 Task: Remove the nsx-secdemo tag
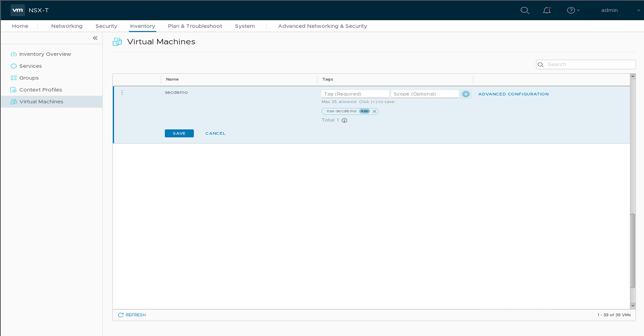click(x=374, y=112)
